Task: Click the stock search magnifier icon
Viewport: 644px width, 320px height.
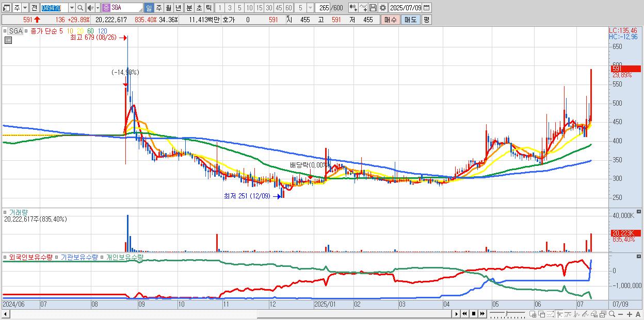Action: 80,8
